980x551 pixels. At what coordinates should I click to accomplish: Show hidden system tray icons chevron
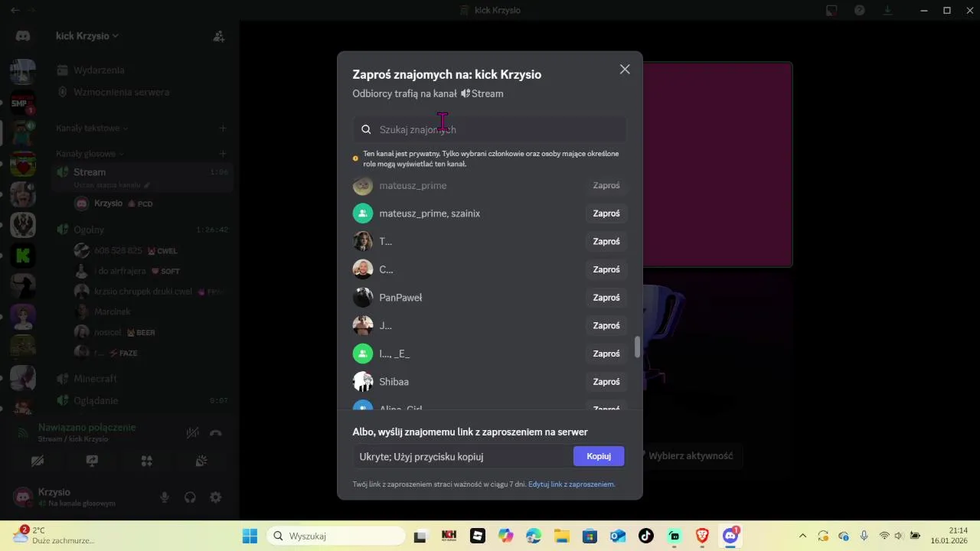(x=802, y=536)
